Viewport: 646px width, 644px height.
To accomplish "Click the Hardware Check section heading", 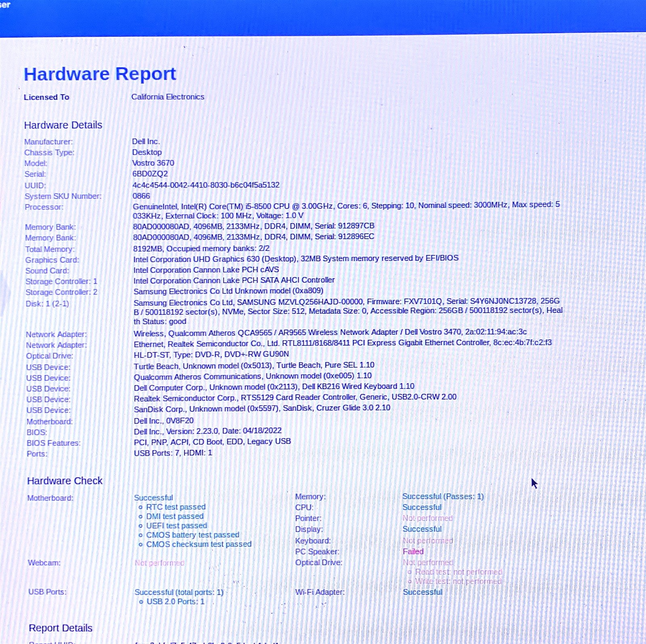I will (65, 481).
